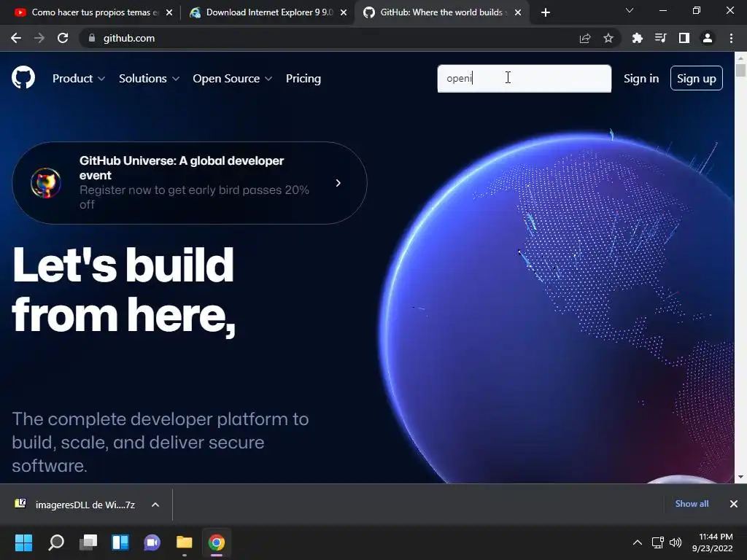The height and width of the screenshot is (560, 747).
Task: Open the downloaded imageresDLL 7z file
Action: [x=76, y=505]
